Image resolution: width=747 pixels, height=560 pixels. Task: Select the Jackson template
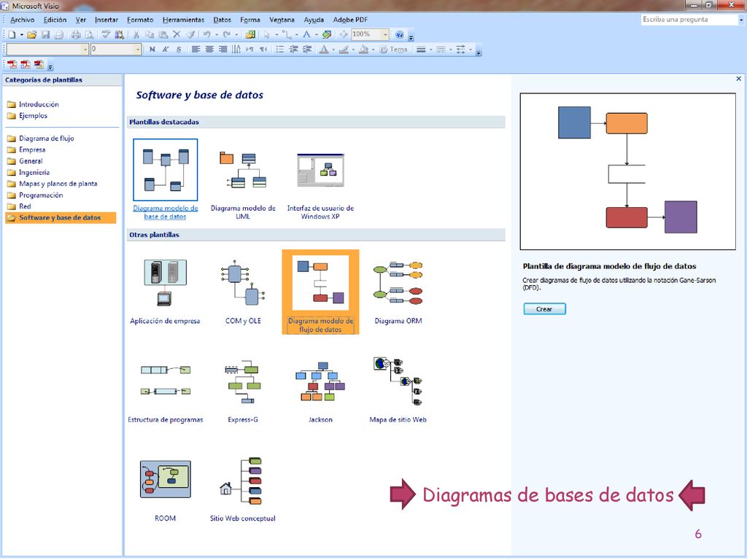pyautogui.click(x=320, y=392)
